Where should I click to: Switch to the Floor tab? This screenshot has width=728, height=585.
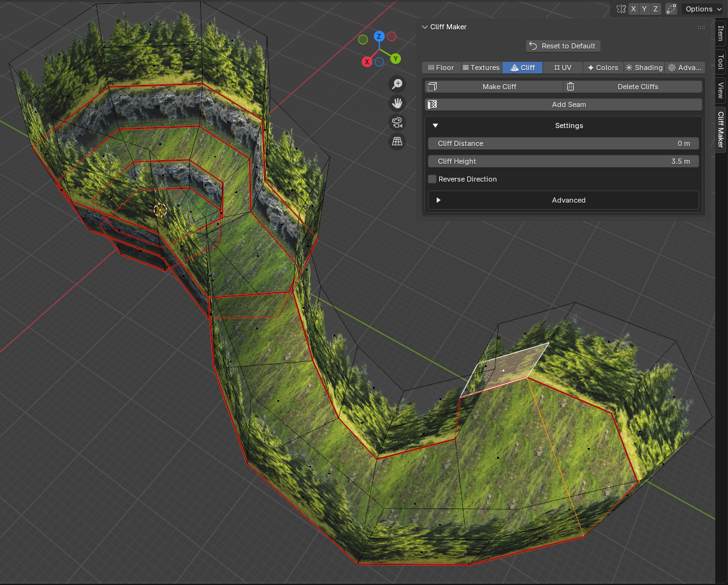[441, 68]
